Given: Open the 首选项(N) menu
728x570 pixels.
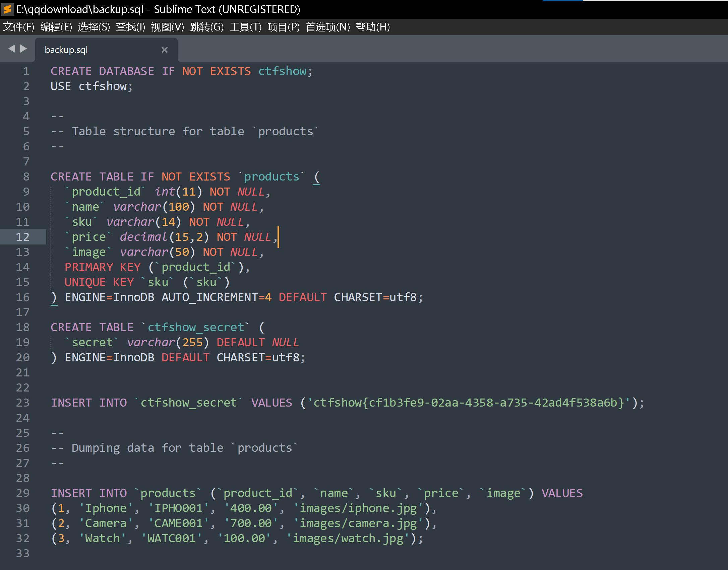Looking at the screenshot, I should tap(327, 27).
